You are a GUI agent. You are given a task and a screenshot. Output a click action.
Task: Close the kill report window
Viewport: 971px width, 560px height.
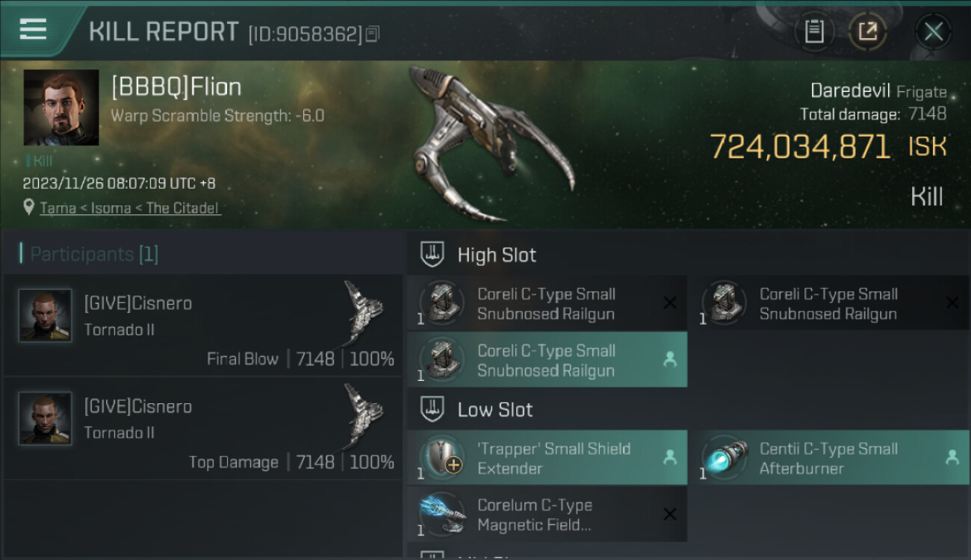tap(933, 31)
